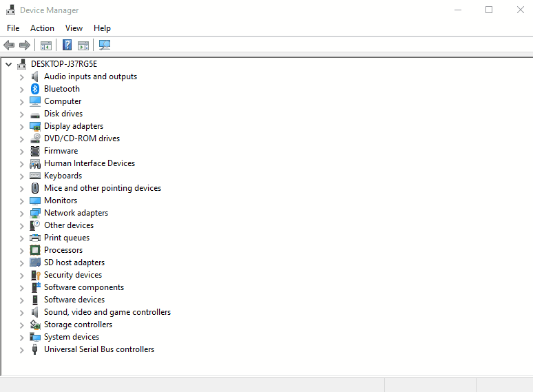Click the Sound, video and game controllers icon
This screenshot has height=392, width=533.
tap(34, 312)
